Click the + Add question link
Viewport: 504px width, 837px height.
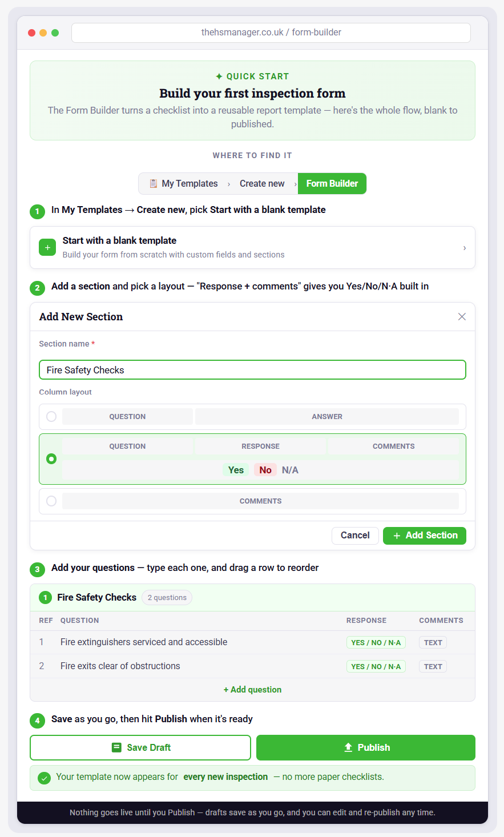point(252,690)
